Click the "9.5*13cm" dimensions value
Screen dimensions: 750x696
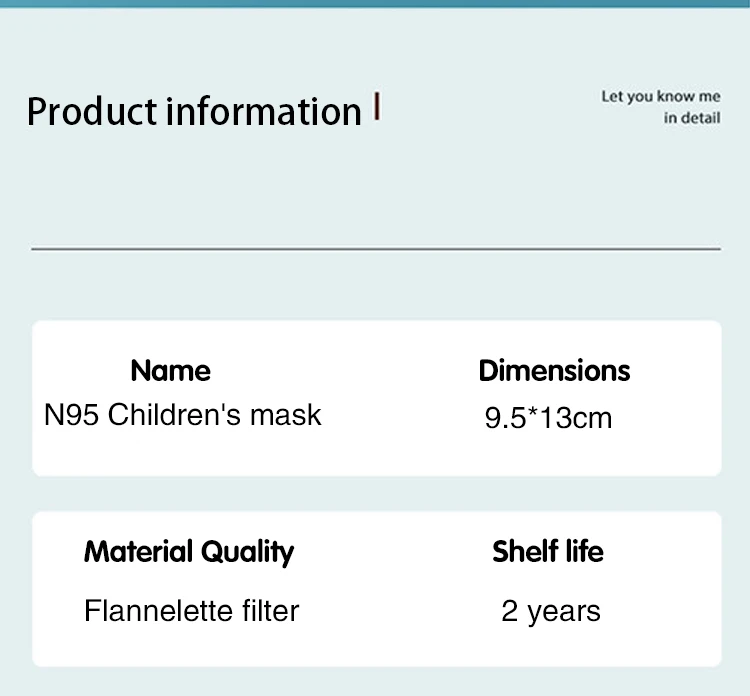548,417
